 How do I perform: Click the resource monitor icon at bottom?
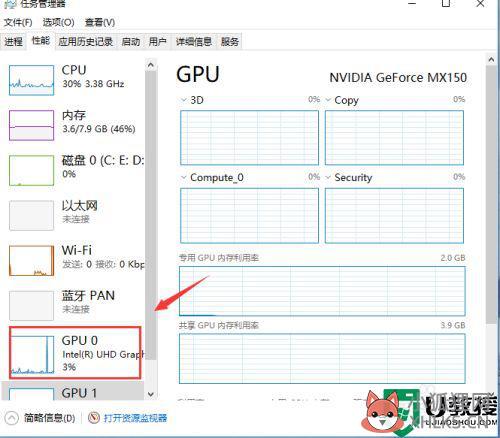coord(94,418)
